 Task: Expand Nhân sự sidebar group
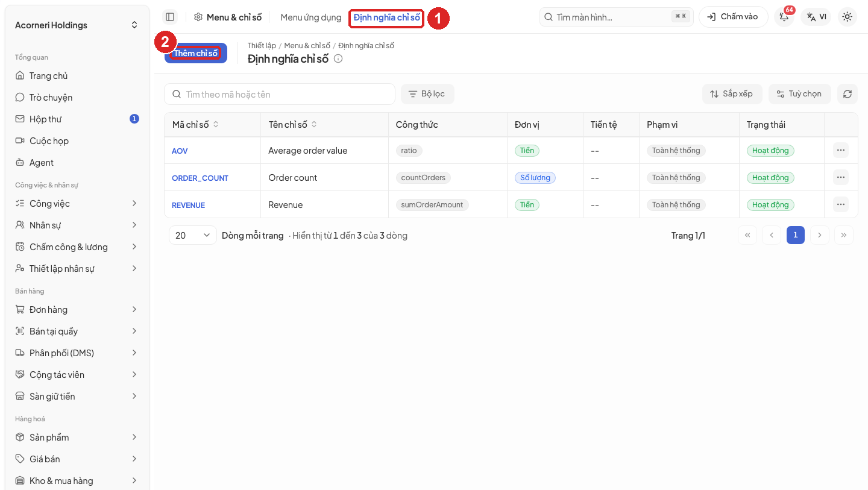pos(77,225)
